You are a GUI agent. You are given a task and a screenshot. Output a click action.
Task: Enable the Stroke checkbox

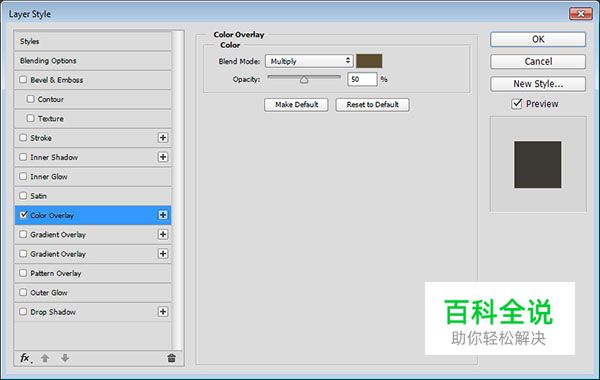[x=23, y=137]
